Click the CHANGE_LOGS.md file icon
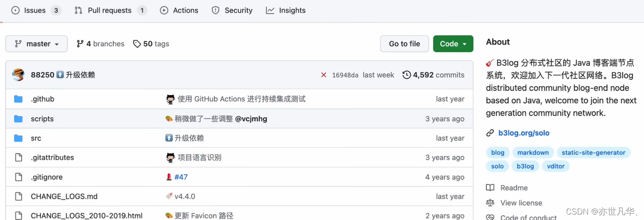Screen dimensions: 644x220 (18, 197)
